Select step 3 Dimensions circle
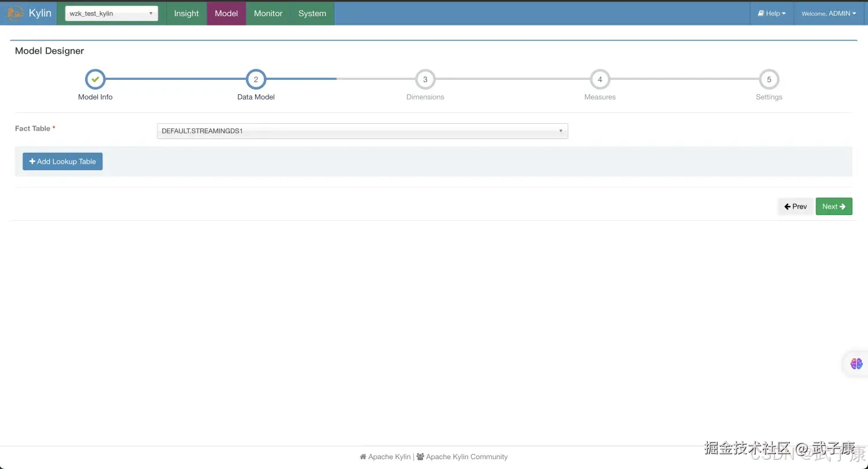Screen dimensions: 868x469 point(425,79)
